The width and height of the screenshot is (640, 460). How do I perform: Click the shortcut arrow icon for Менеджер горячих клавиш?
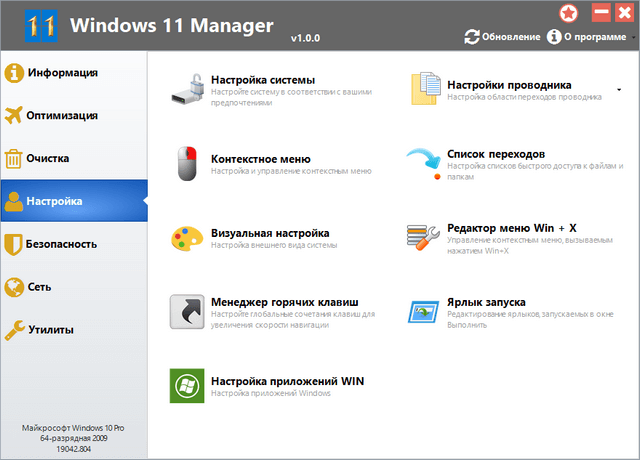(186, 310)
